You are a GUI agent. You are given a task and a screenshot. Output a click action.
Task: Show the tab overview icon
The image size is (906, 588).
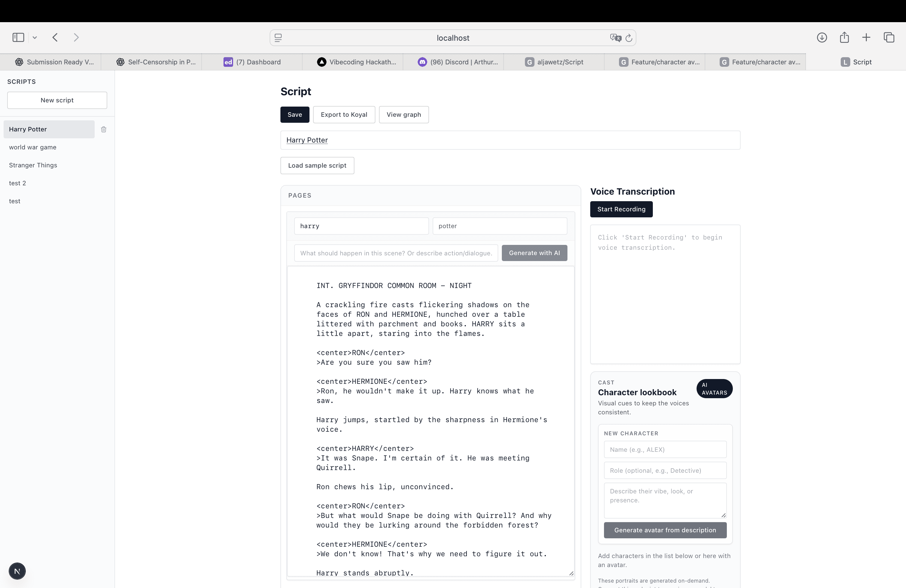[x=889, y=37]
